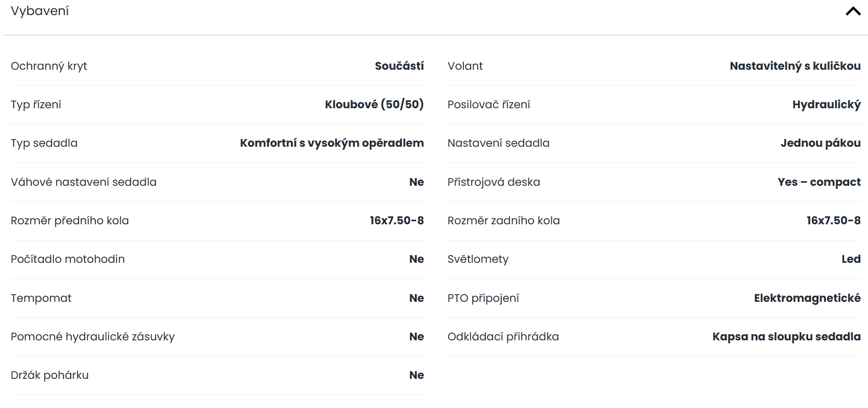Click the Rozměr předního kola value 16x7.50-8
Viewport: 868px width, 408px height.
pyautogui.click(x=397, y=221)
